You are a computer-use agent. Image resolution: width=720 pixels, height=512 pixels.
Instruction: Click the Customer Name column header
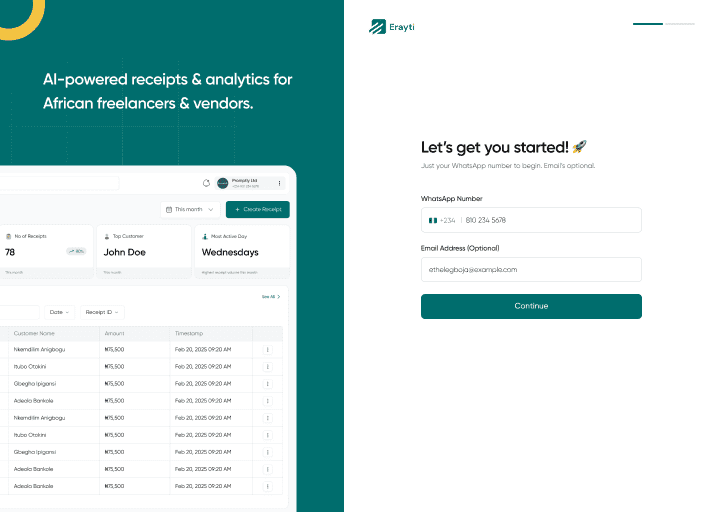pos(34,333)
